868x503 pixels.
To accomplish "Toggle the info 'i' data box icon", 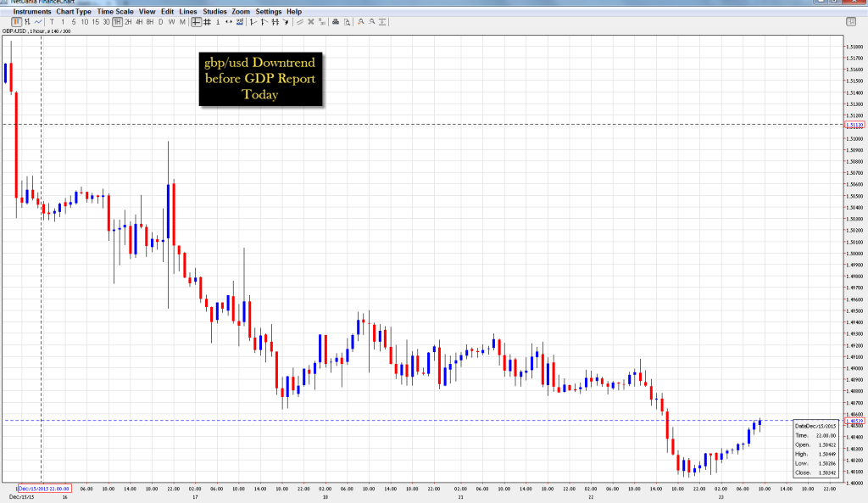I will click(x=218, y=22).
